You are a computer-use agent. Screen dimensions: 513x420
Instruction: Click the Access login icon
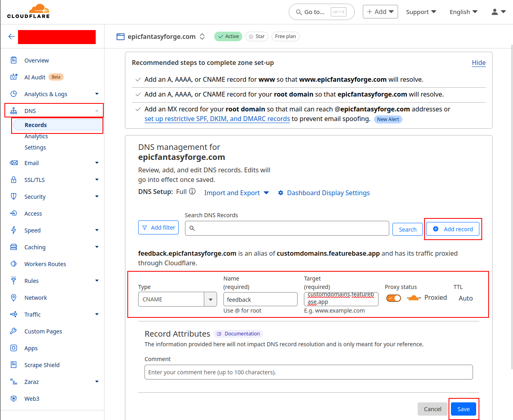point(14,213)
